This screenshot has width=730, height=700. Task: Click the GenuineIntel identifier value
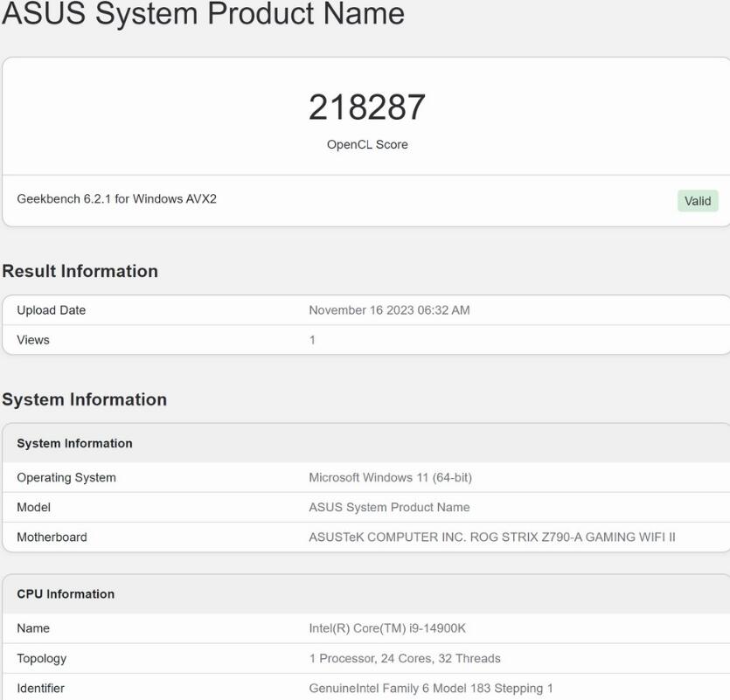click(428, 687)
